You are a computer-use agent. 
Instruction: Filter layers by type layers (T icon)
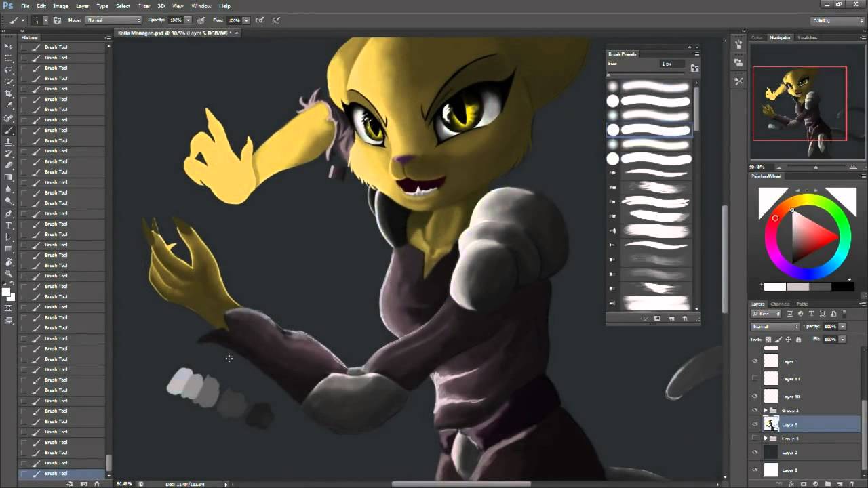(811, 314)
